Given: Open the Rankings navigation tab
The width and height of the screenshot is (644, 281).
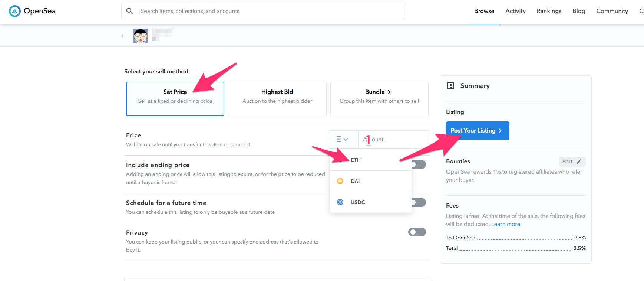Looking at the screenshot, I should pos(549,11).
